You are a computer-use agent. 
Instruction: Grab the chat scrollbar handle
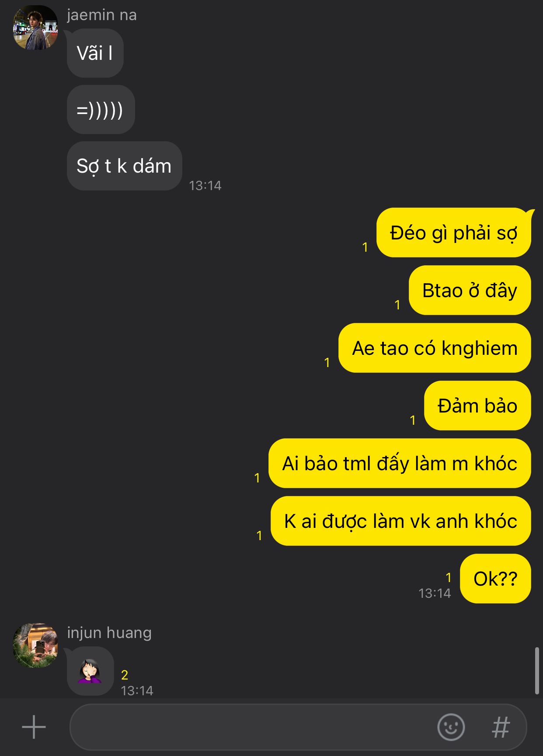tap(537, 671)
